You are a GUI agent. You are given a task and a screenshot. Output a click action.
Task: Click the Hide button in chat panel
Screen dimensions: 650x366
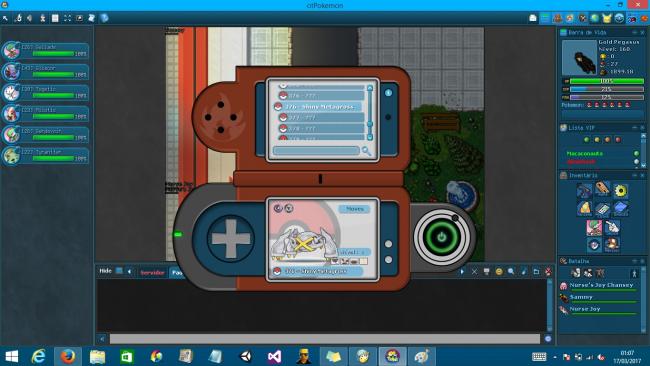(x=105, y=271)
